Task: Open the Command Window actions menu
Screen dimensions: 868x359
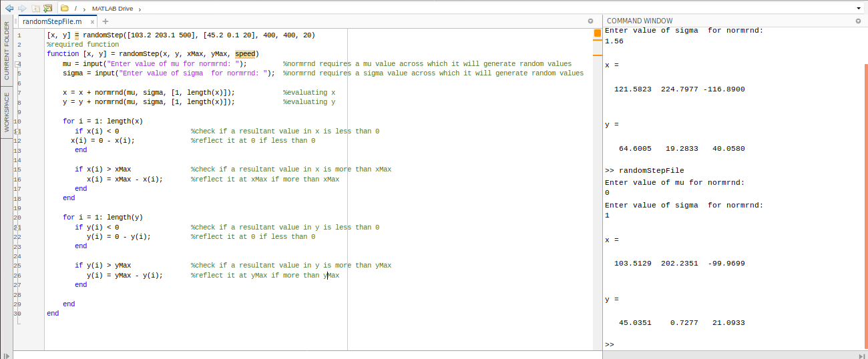Action: 857,21
